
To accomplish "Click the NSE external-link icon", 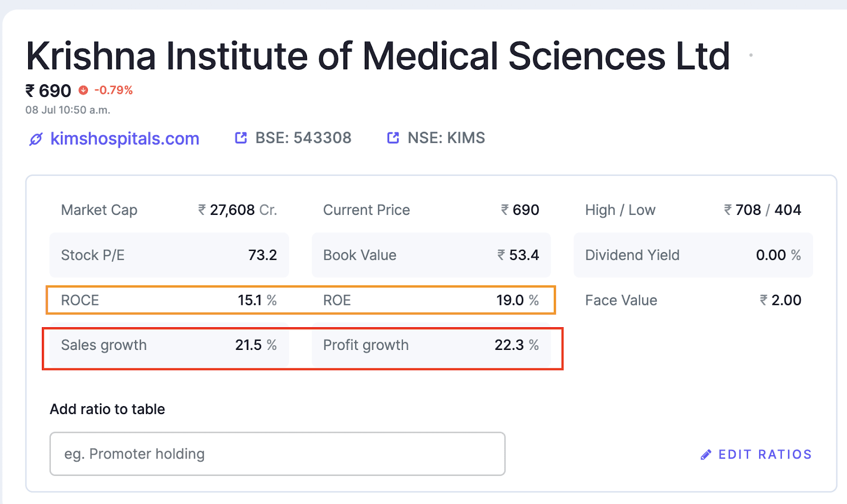I will coord(393,138).
